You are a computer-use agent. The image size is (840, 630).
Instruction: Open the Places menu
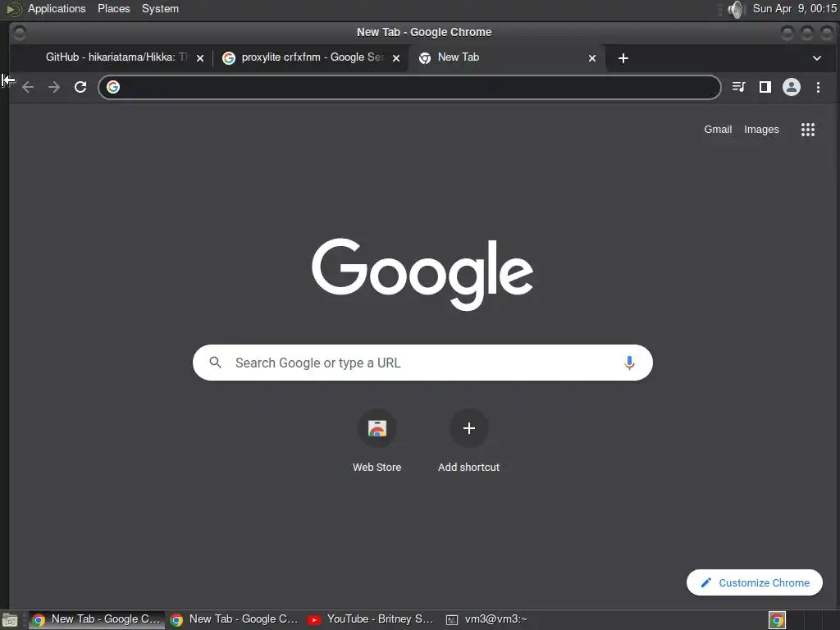113,8
